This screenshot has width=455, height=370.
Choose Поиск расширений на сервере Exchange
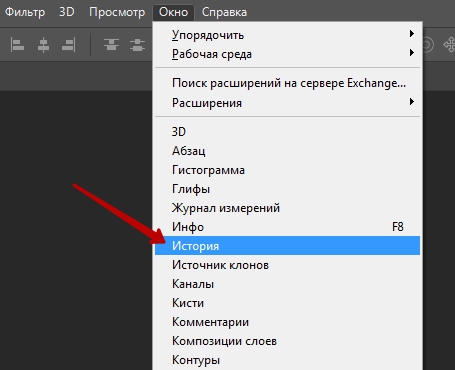(287, 83)
